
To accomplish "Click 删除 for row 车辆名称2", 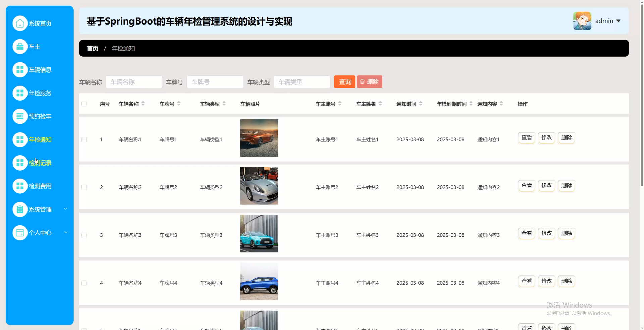I will tap(567, 186).
